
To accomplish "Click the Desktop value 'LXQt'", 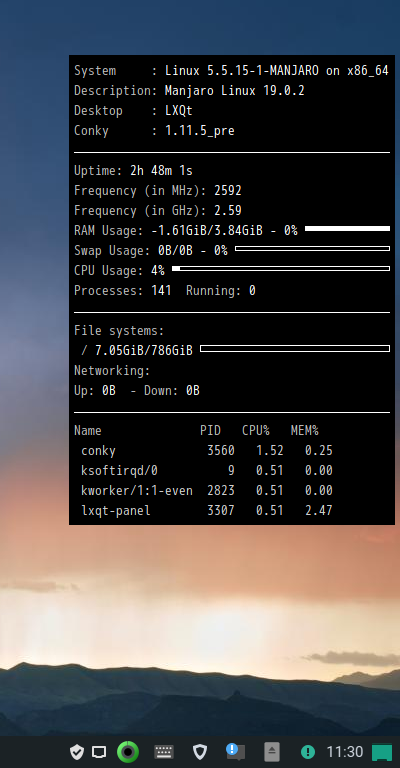I will pyautogui.click(x=179, y=111).
